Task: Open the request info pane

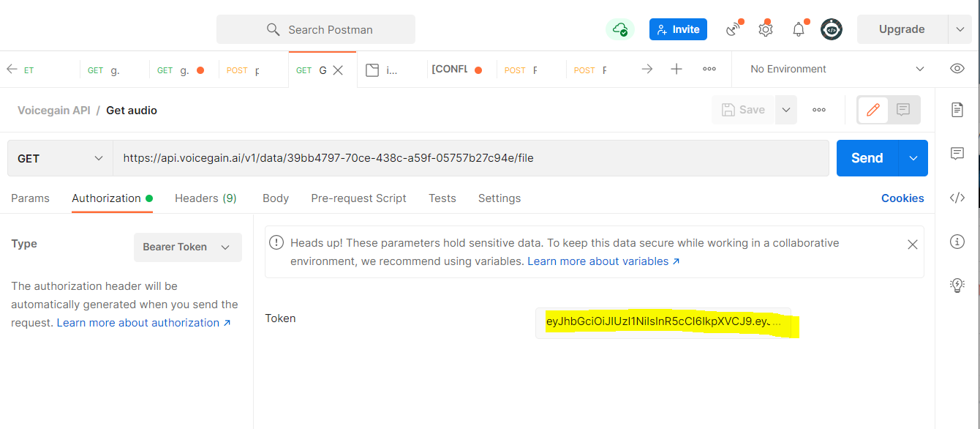Action: tap(957, 241)
